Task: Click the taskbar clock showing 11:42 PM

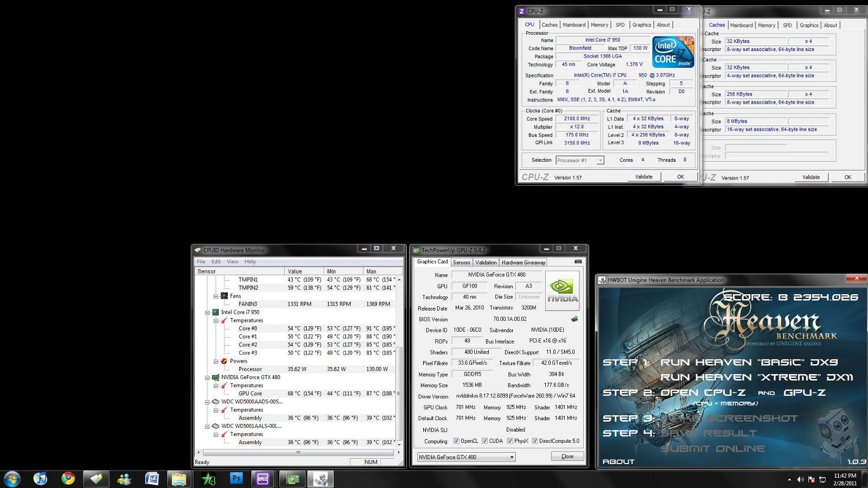Action: [845, 479]
